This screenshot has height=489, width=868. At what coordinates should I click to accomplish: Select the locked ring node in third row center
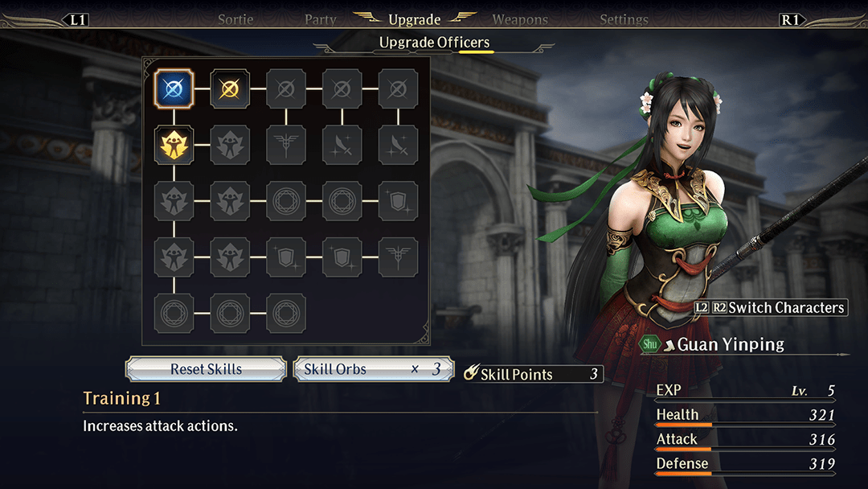pos(285,201)
